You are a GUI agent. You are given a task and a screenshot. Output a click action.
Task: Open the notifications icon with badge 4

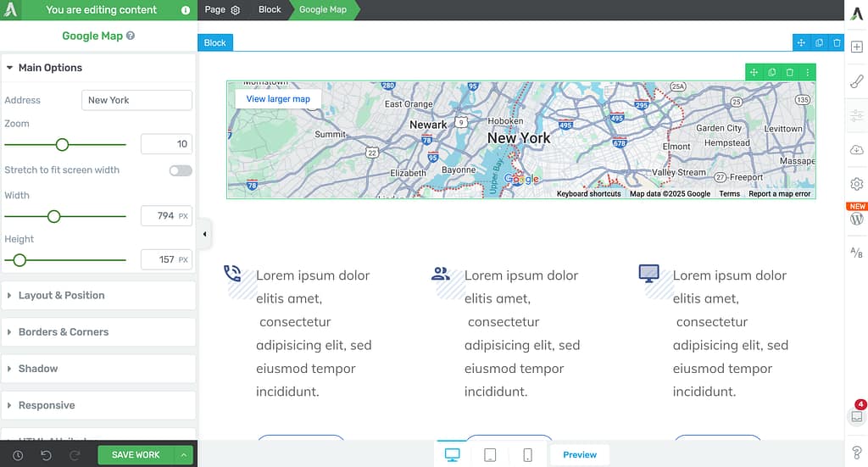857,416
